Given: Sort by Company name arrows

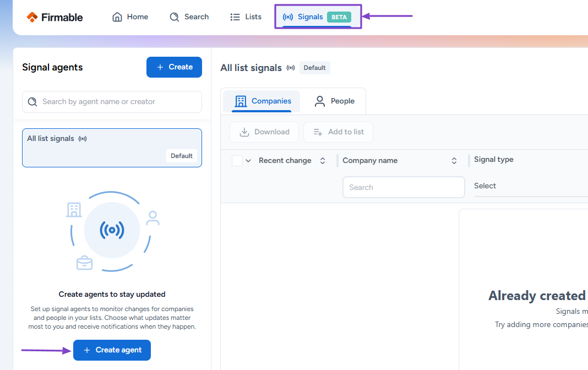Looking at the screenshot, I should (454, 161).
